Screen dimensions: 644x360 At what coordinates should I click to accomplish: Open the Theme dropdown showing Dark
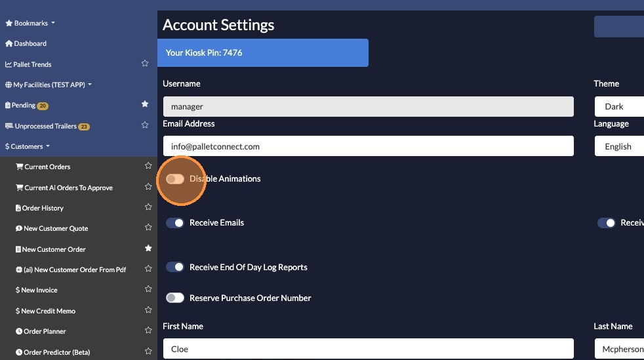coord(618,106)
